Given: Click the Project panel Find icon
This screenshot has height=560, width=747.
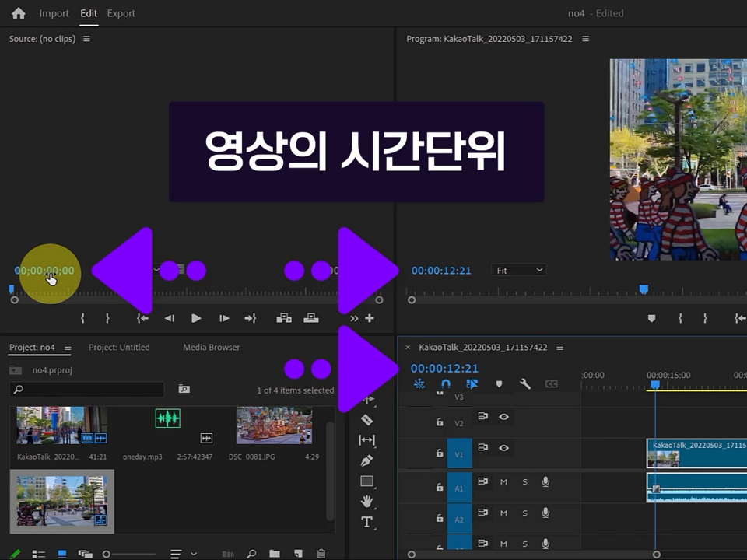Looking at the screenshot, I should pos(251,554).
